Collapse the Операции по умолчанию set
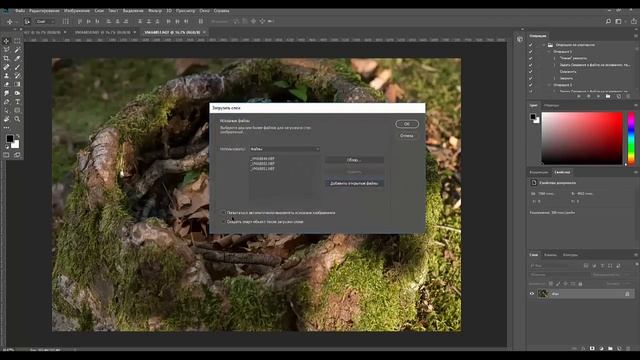This screenshot has height=360, width=640. [544, 45]
